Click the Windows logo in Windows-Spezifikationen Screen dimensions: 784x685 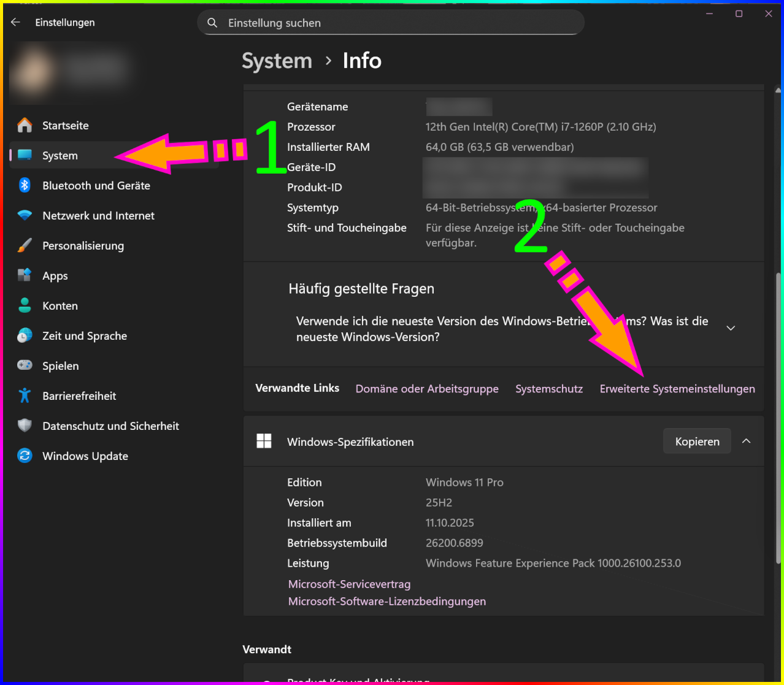264,442
